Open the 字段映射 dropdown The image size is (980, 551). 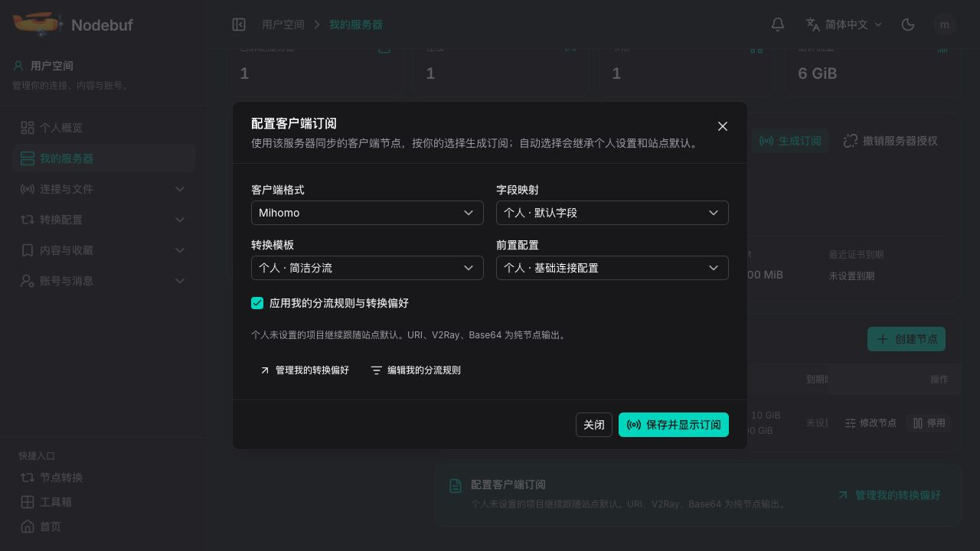tap(612, 213)
